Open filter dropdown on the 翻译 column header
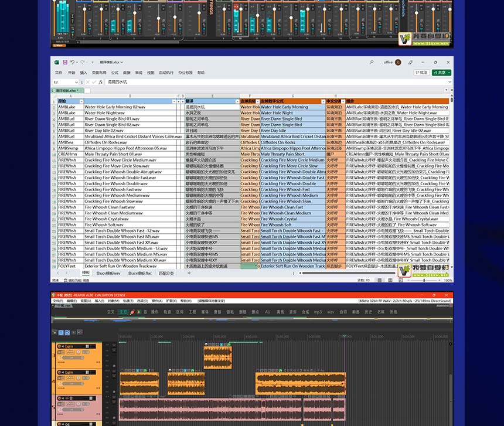Screen dimensions: 504x426 click(x=237, y=101)
